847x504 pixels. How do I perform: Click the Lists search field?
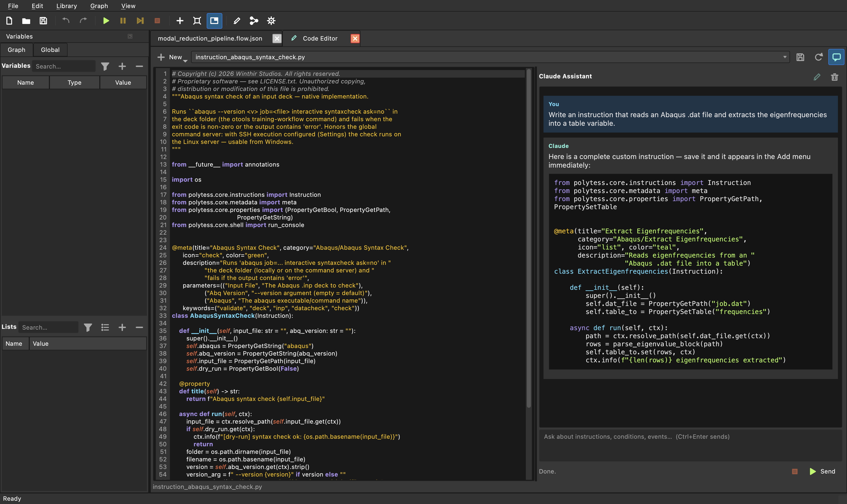(48, 327)
